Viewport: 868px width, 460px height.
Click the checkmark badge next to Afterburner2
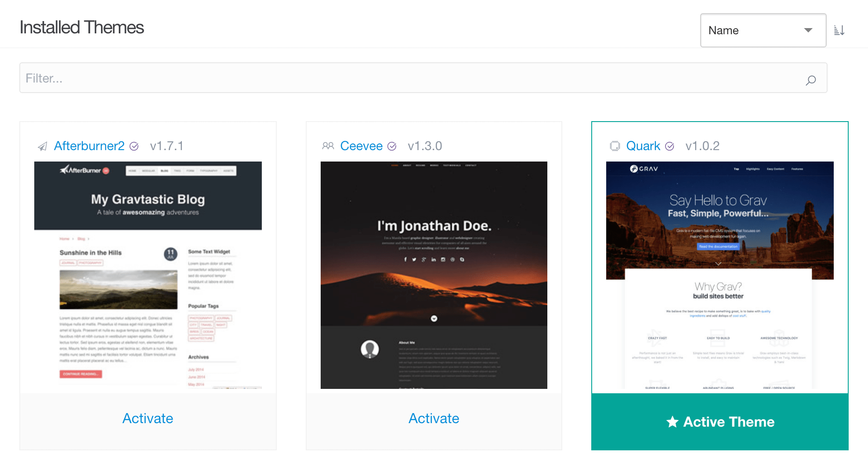[x=135, y=147]
